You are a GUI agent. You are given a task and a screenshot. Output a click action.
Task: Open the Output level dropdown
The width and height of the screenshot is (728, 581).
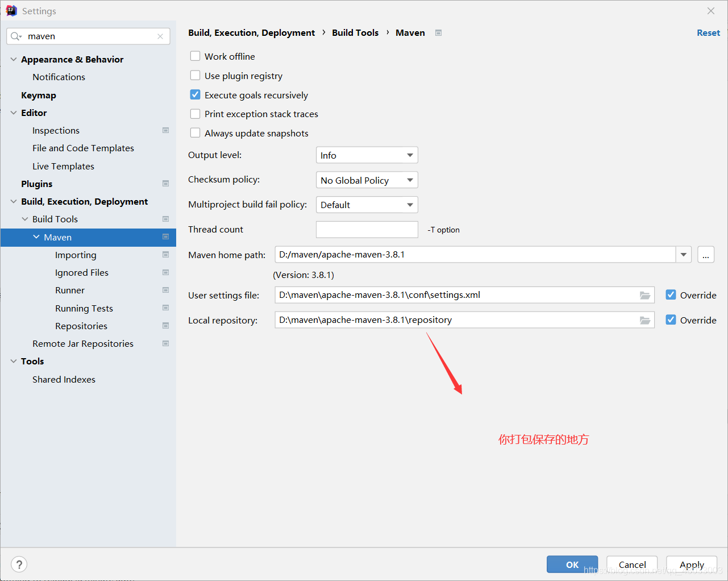click(x=367, y=155)
